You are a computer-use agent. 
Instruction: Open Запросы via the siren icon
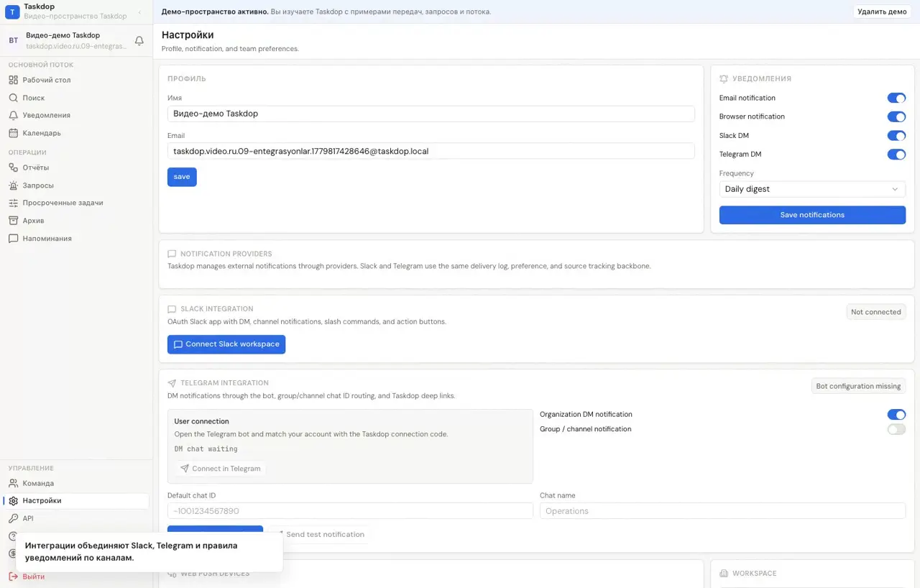(13, 185)
